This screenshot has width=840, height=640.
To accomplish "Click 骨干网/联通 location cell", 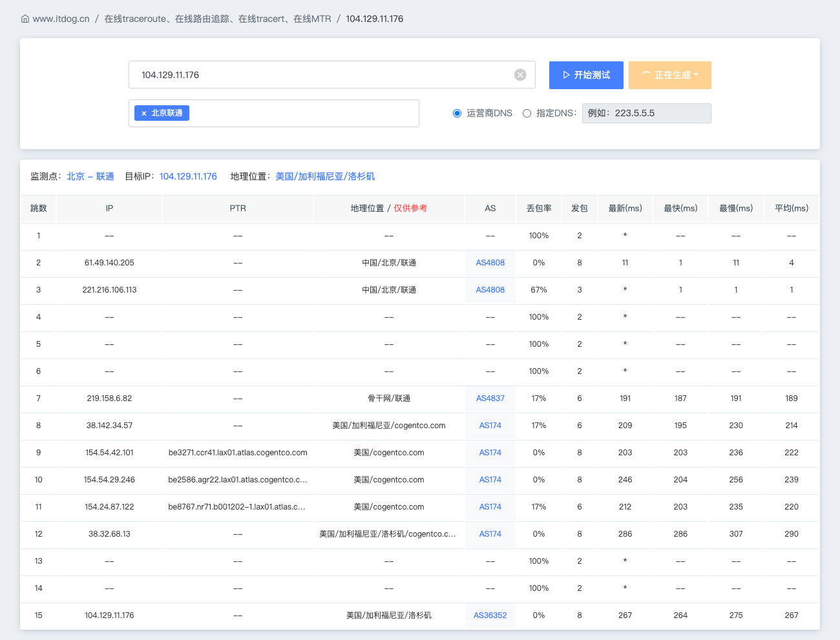I will 389,398.
